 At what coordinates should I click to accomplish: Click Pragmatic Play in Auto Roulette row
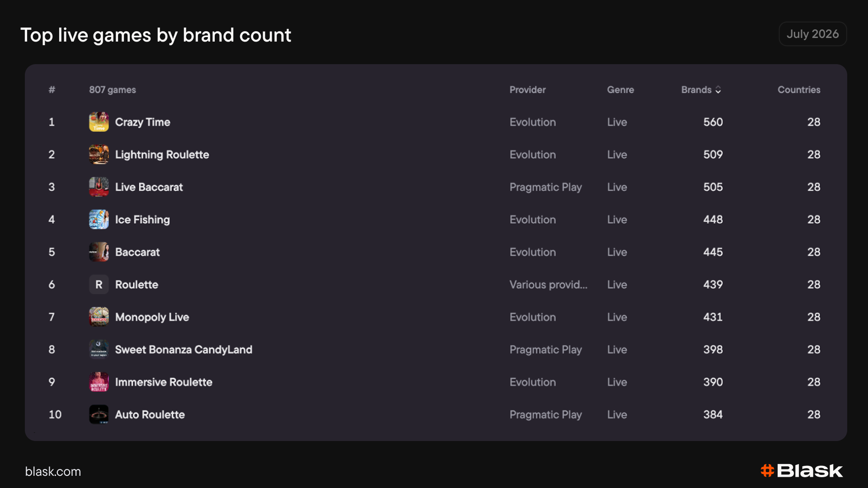pyautogui.click(x=546, y=415)
